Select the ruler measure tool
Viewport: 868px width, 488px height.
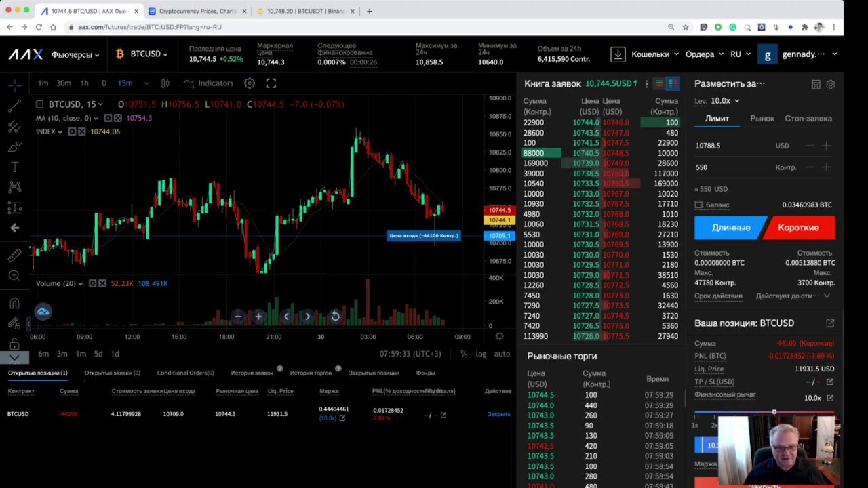[14, 256]
